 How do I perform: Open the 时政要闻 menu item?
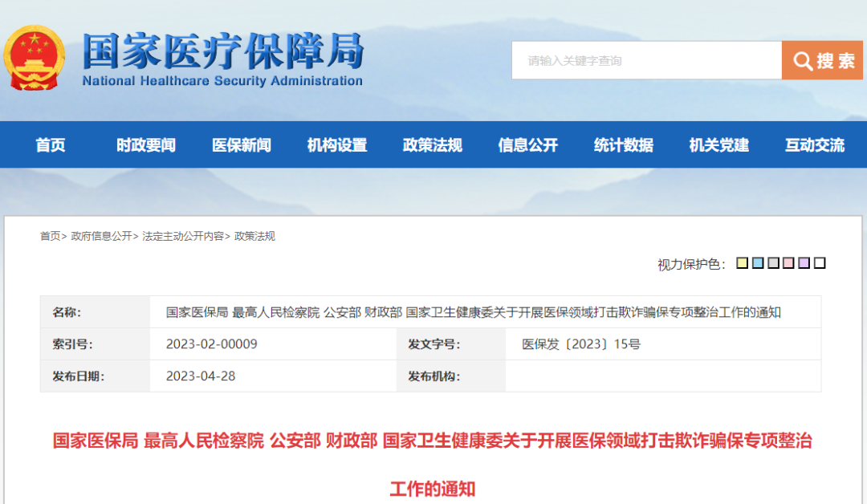click(146, 144)
